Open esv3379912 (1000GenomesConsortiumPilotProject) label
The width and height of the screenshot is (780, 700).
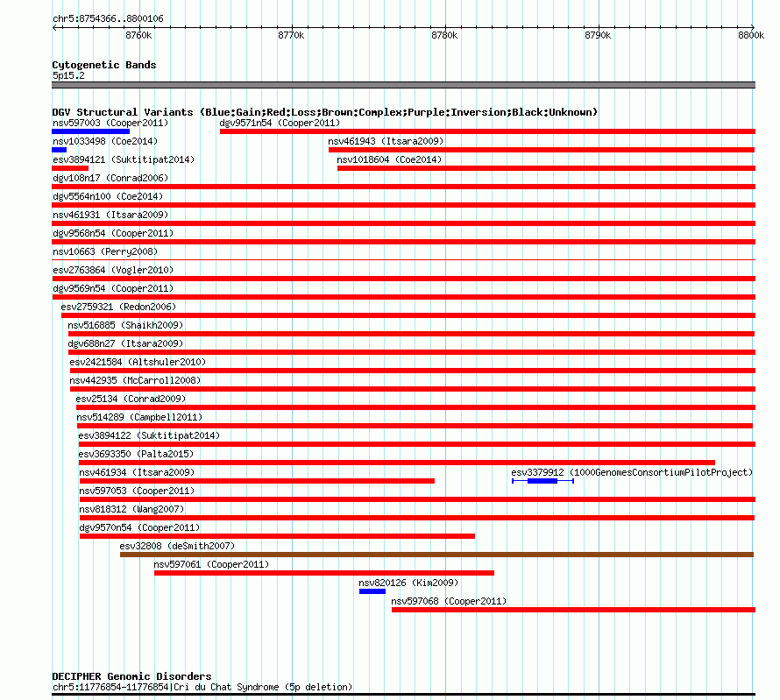[x=632, y=472]
